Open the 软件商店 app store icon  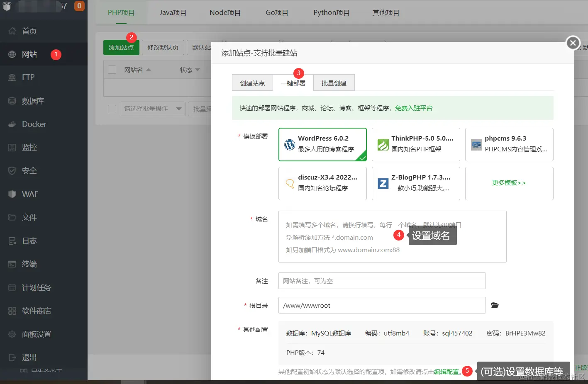click(x=12, y=311)
